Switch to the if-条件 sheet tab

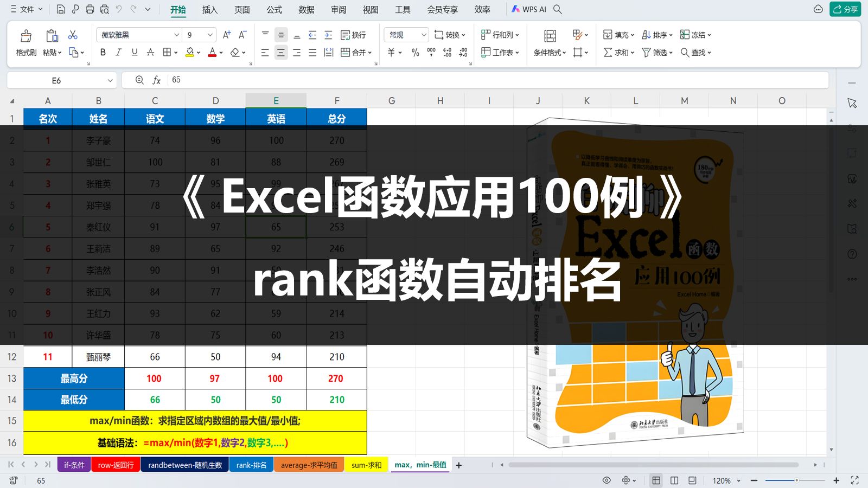click(x=74, y=465)
